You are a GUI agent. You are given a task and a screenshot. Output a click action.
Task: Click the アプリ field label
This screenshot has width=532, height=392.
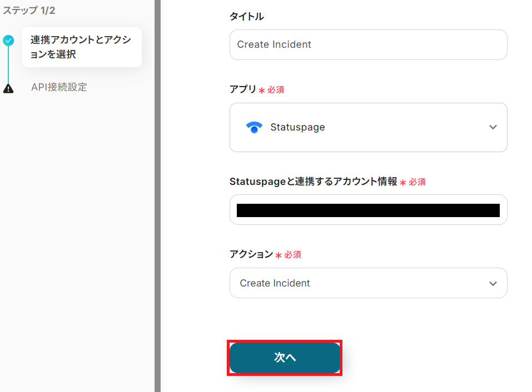[x=243, y=89]
